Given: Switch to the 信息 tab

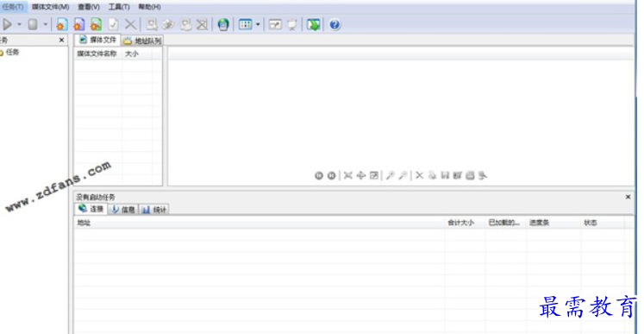Looking at the screenshot, I should click(123, 210).
